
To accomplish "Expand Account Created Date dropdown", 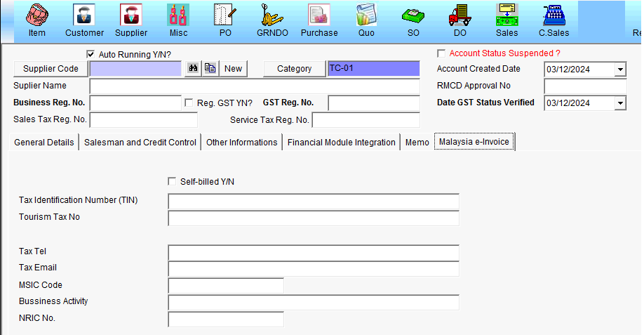I will (x=620, y=70).
